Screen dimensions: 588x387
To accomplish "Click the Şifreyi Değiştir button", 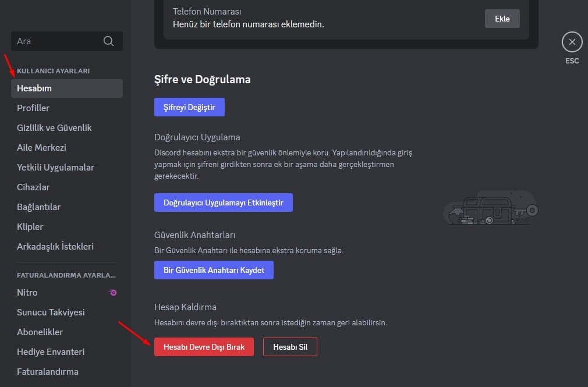I will tap(189, 107).
